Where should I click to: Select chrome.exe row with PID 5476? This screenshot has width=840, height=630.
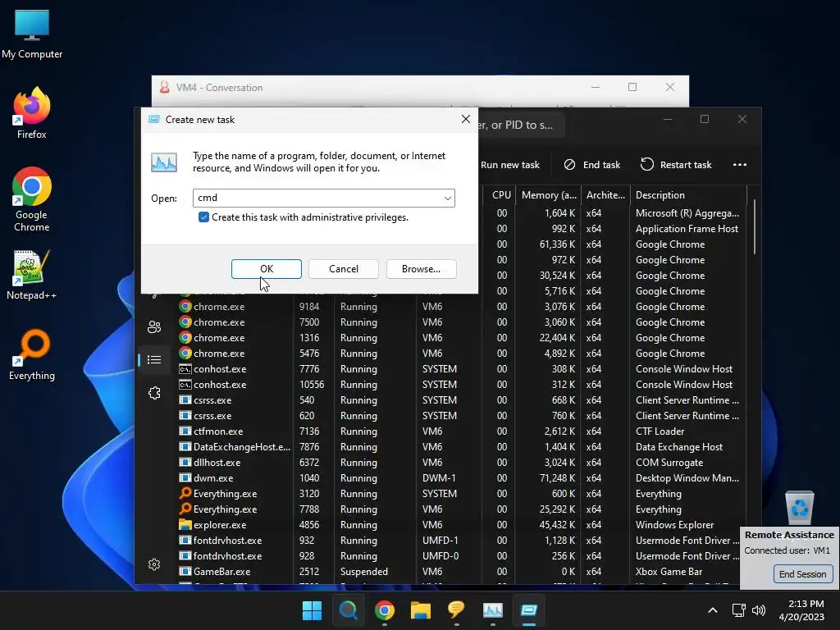[x=461, y=353]
